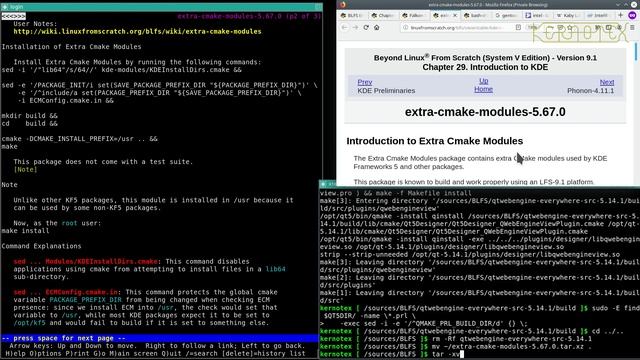This screenshot has height=360, width=640.
Task: Switch to the Falkon tab
Action: [415, 16]
